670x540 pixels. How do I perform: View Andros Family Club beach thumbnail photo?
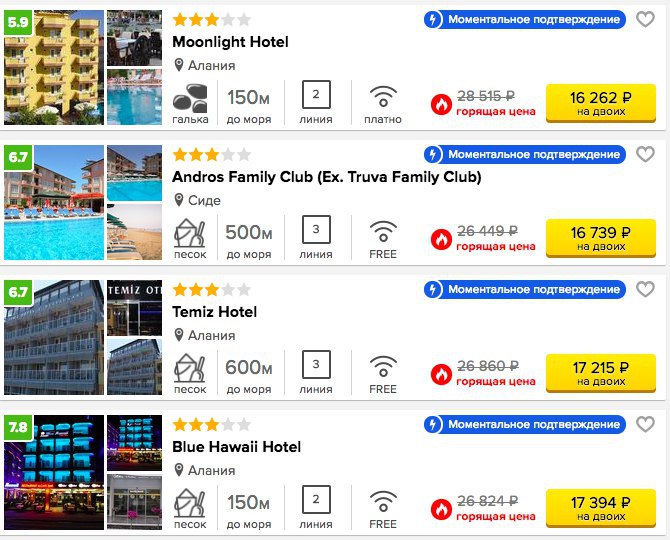click(134, 232)
